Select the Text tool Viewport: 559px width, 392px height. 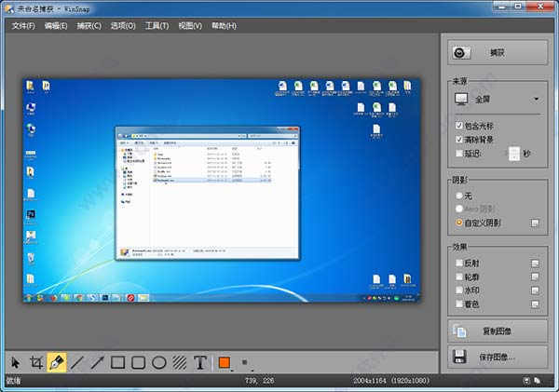(x=200, y=363)
